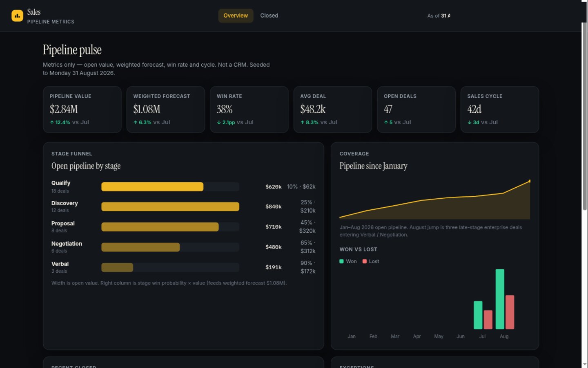The image size is (588, 368).
Task: Click the Negotiation stage funnel bar
Action: [140, 247]
